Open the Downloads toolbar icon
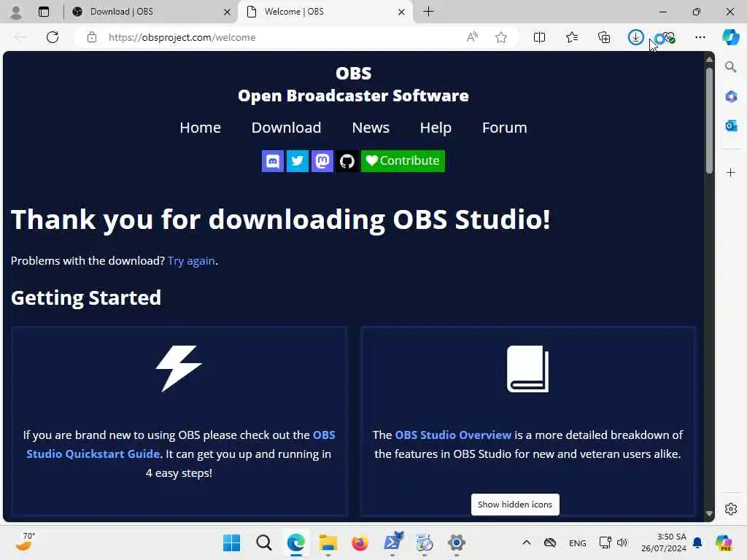747x560 pixels. coord(636,37)
